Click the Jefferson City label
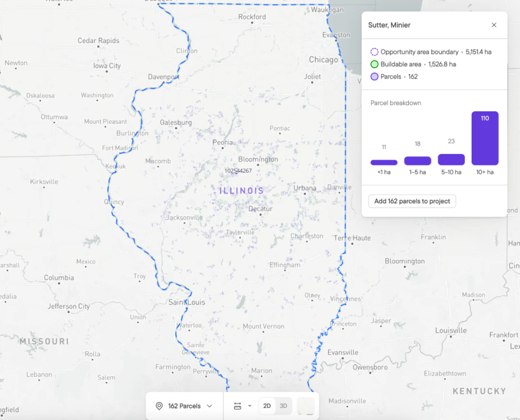 pyautogui.click(x=69, y=306)
